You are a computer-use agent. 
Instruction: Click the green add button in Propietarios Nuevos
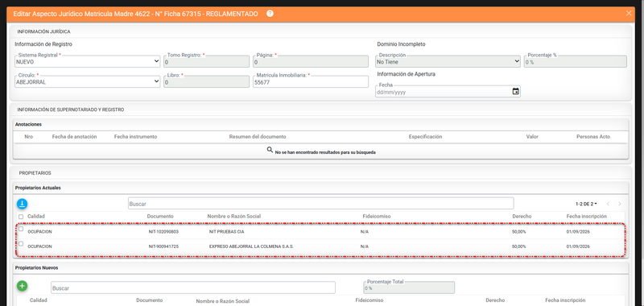23,286
